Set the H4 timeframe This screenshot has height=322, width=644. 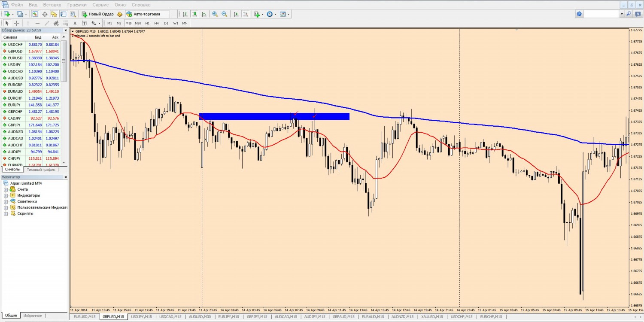(156, 23)
